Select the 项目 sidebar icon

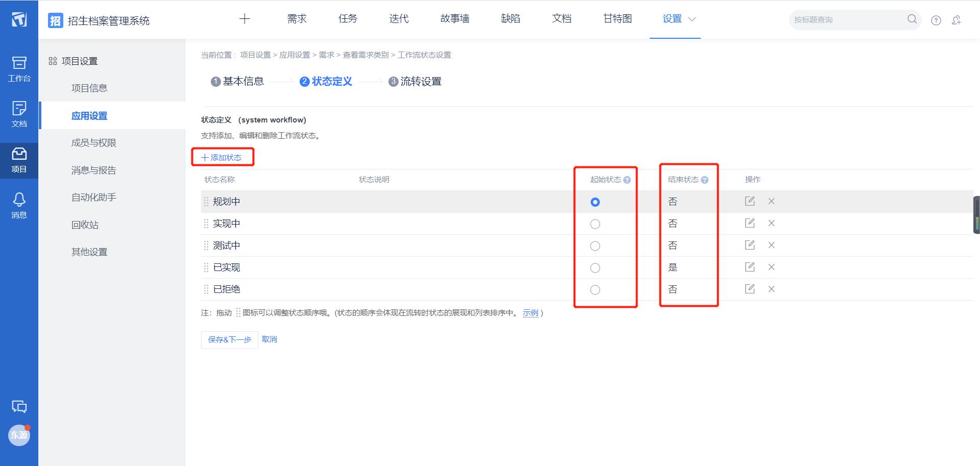pyautogui.click(x=19, y=160)
